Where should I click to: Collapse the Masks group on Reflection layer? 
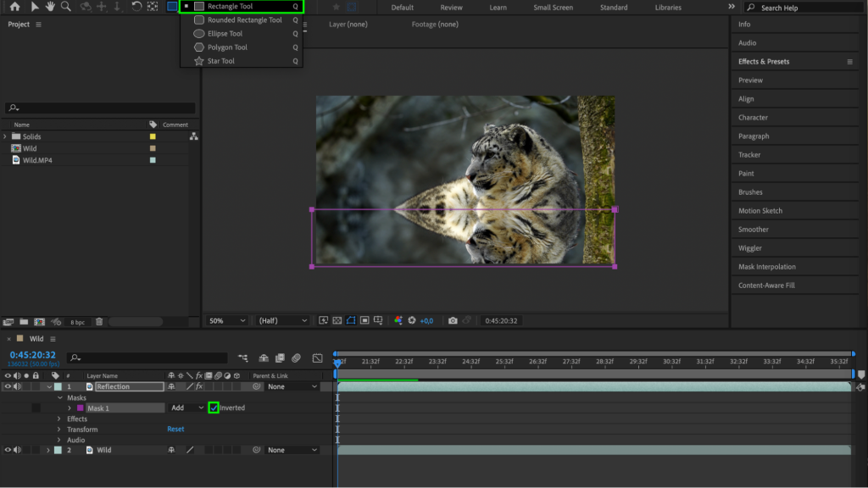click(x=59, y=397)
